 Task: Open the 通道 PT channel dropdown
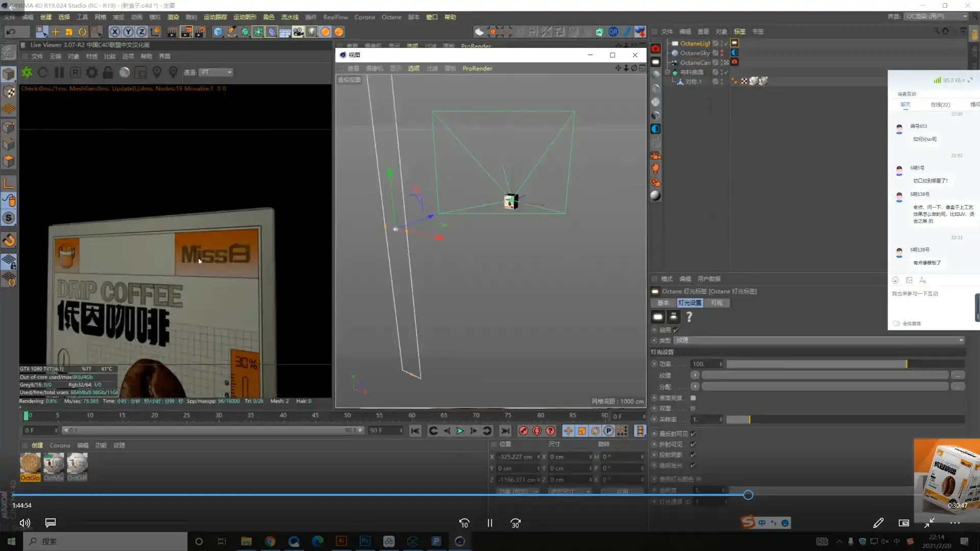[215, 72]
